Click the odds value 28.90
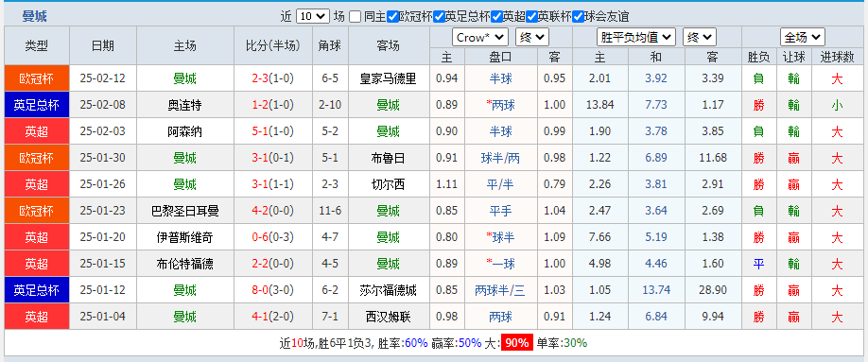Viewport: 868px width, 362px height. [712, 290]
